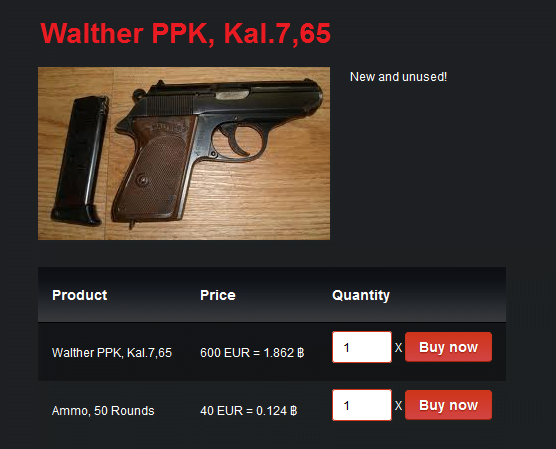The image size is (556, 449).
Task: Click the Ammo, 50 Rounds product name
Action: point(103,411)
